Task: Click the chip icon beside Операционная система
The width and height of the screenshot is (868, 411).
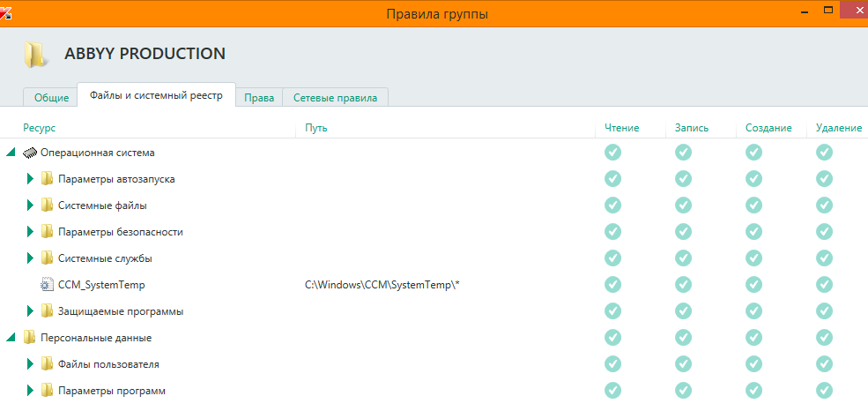Action: coord(30,153)
